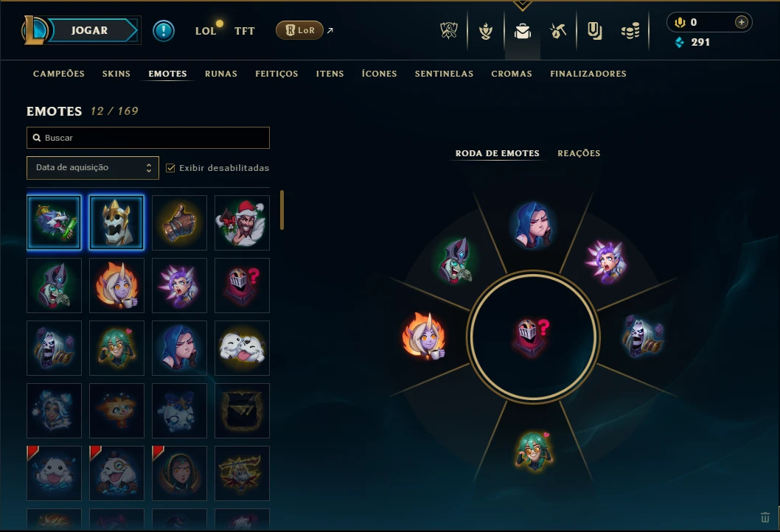Viewport: 780px width, 532px height.
Task: Open the profile laurel icon
Action: pyautogui.click(x=486, y=31)
